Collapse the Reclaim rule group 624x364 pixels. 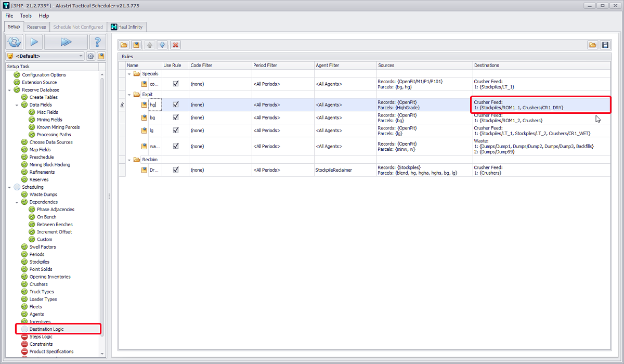[129, 160]
